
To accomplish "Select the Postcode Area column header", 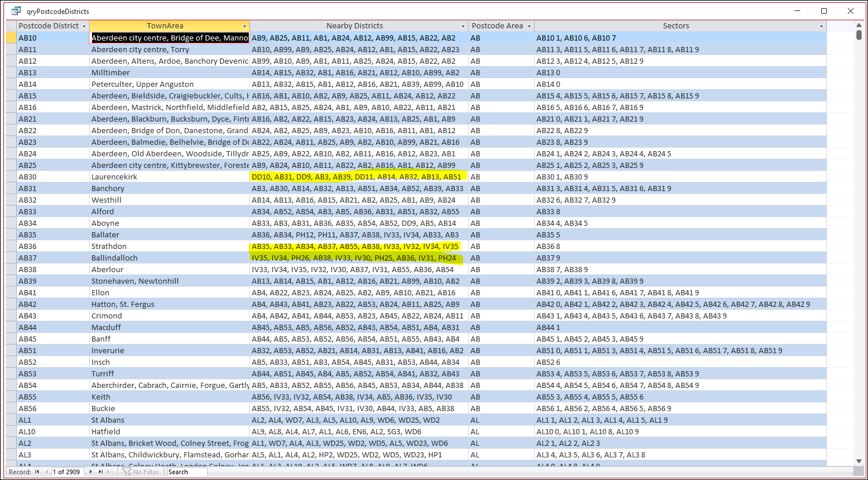I will (497, 26).
